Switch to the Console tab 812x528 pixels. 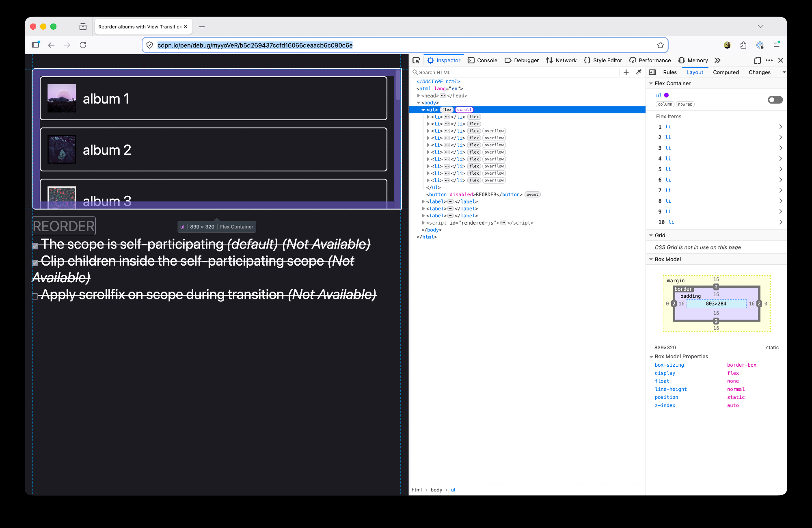[x=482, y=60]
